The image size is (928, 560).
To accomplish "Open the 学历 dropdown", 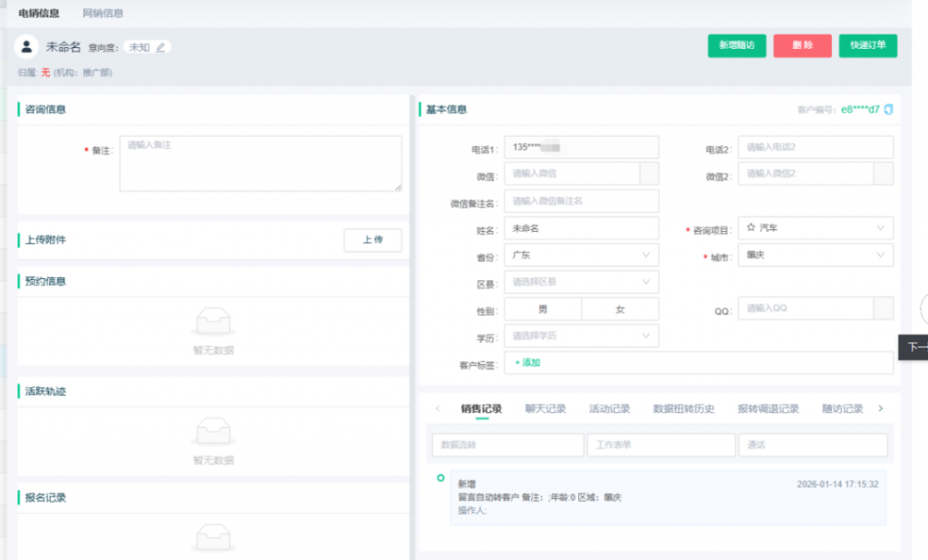I will 581,336.
